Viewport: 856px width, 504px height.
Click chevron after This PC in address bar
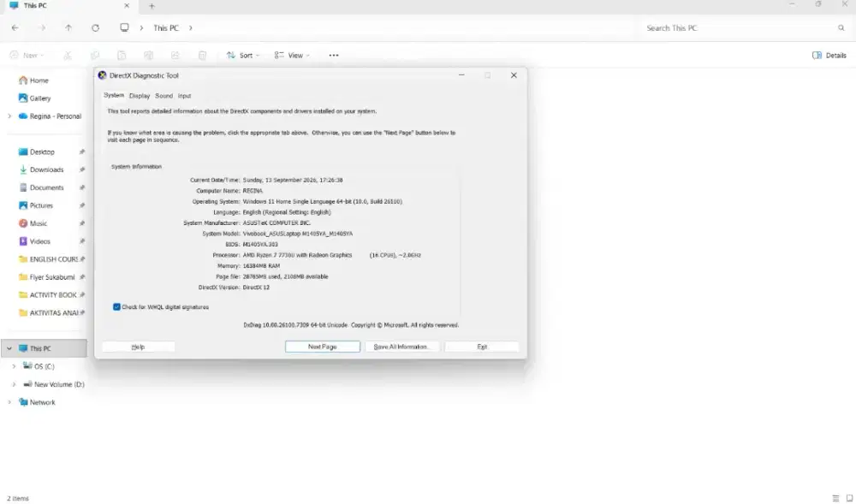tap(191, 28)
